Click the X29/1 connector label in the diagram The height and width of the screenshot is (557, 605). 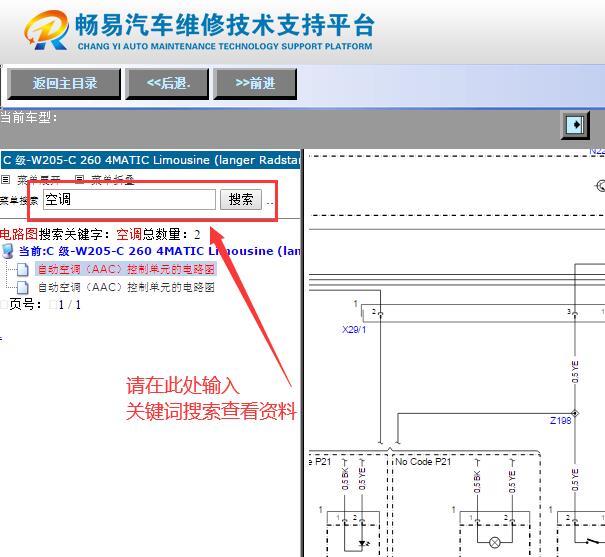[x=354, y=330]
